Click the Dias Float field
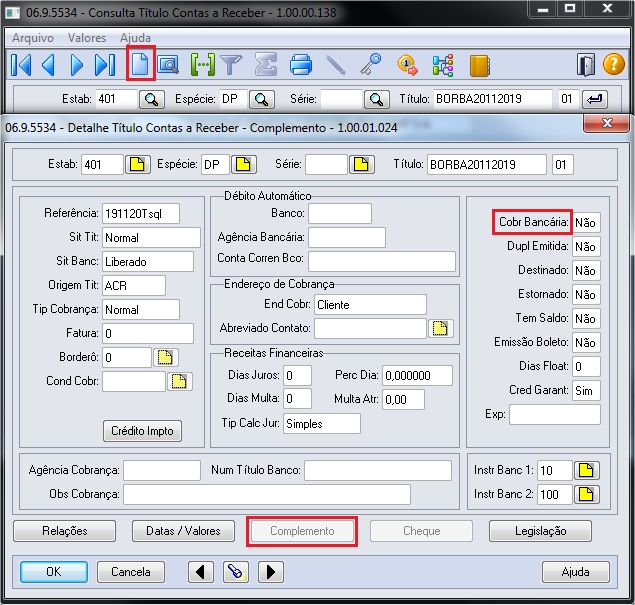Viewport: 635px width, 605px height. (586, 367)
